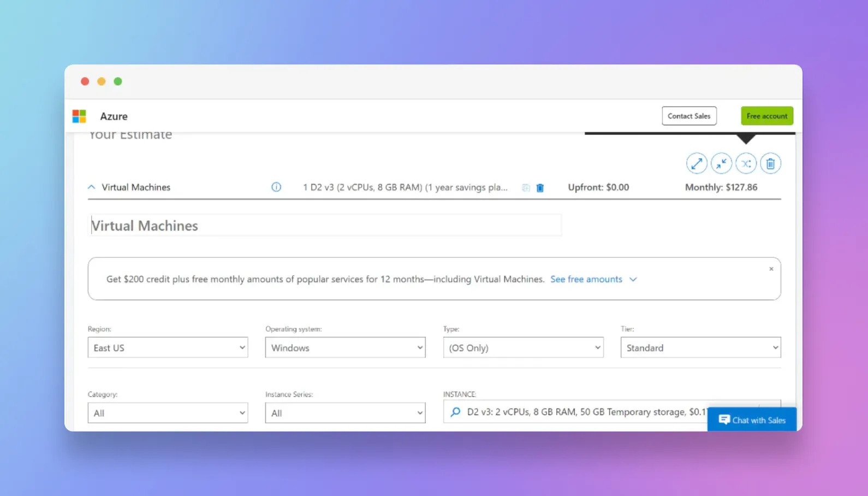Image resolution: width=868 pixels, height=496 pixels.
Task: Open the Chat with Sales widget
Action: 752,420
